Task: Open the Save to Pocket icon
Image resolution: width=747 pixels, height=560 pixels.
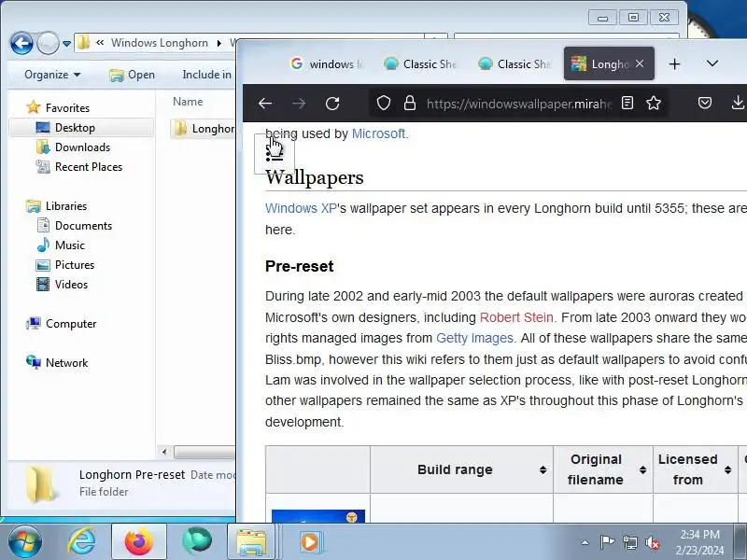Action: point(705,103)
